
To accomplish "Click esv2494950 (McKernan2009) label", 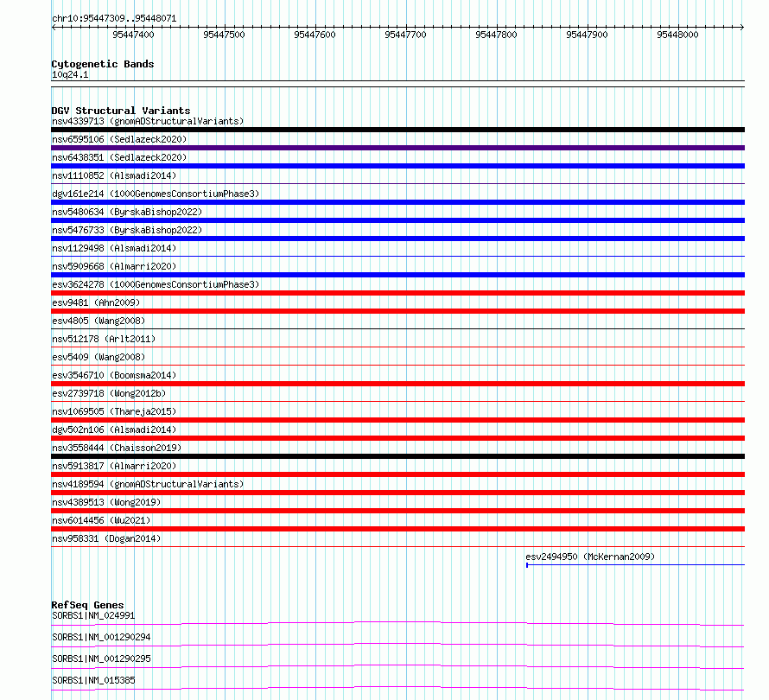I will tap(590, 557).
